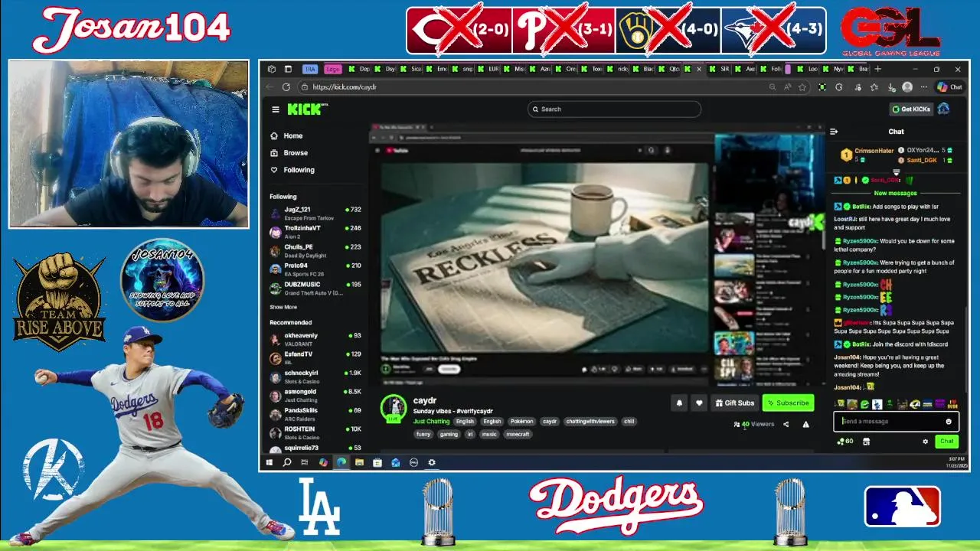
Task: Focus the Kick Search box
Action: point(614,109)
